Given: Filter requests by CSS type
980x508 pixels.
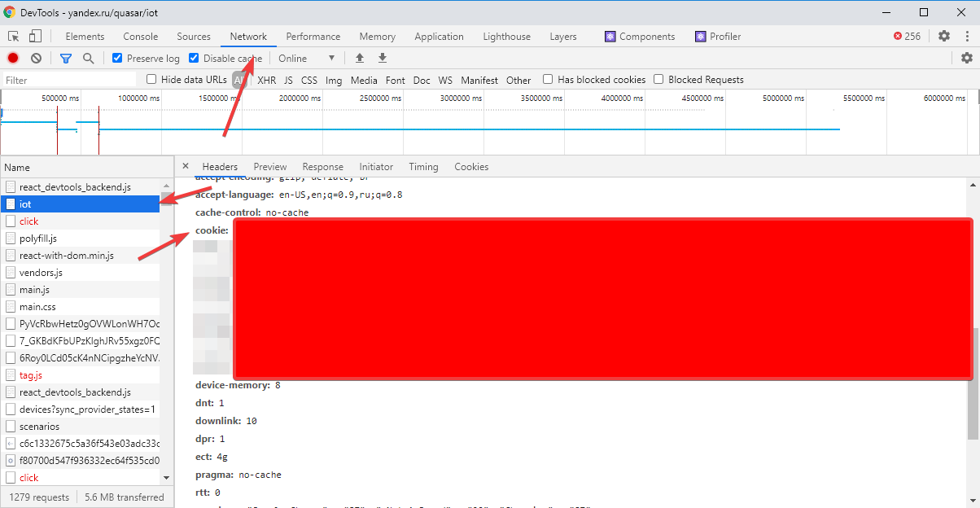Looking at the screenshot, I should click(309, 80).
